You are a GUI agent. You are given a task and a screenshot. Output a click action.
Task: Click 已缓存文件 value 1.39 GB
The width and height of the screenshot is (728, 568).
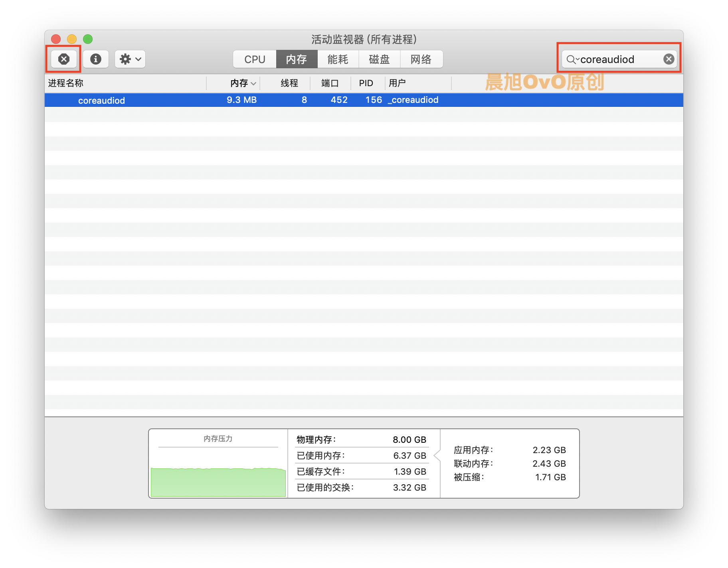410,471
